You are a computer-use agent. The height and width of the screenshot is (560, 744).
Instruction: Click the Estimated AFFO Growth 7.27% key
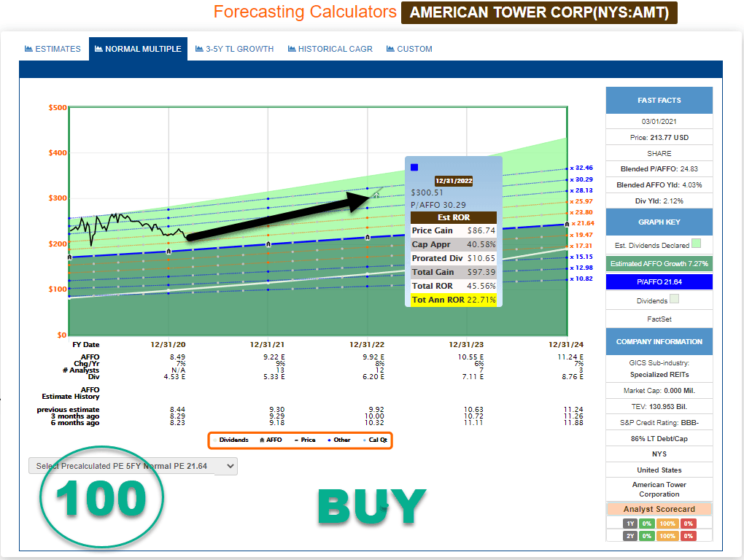click(x=659, y=264)
